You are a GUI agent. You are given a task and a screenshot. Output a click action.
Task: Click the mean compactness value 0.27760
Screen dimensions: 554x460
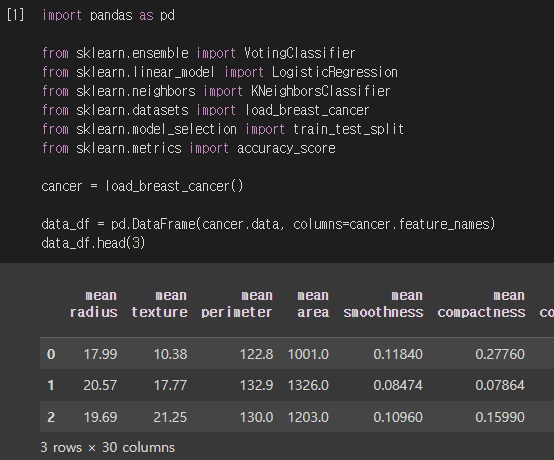coord(500,354)
